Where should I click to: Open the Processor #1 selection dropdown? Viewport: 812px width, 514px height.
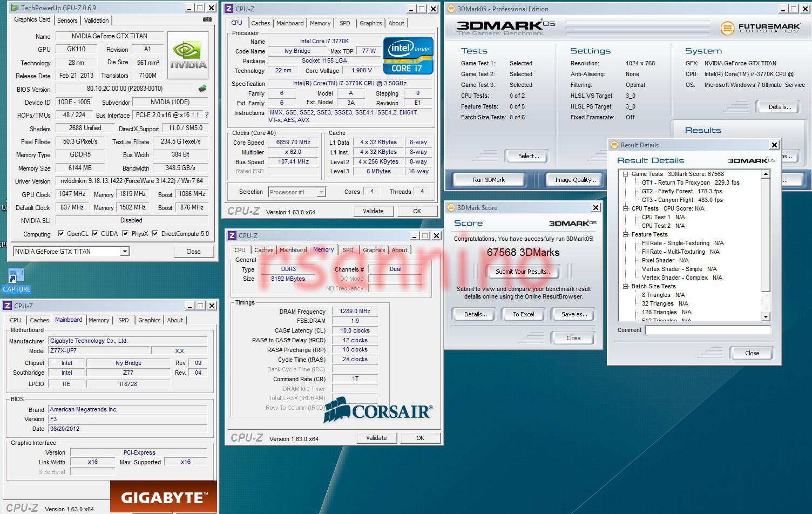[321, 192]
